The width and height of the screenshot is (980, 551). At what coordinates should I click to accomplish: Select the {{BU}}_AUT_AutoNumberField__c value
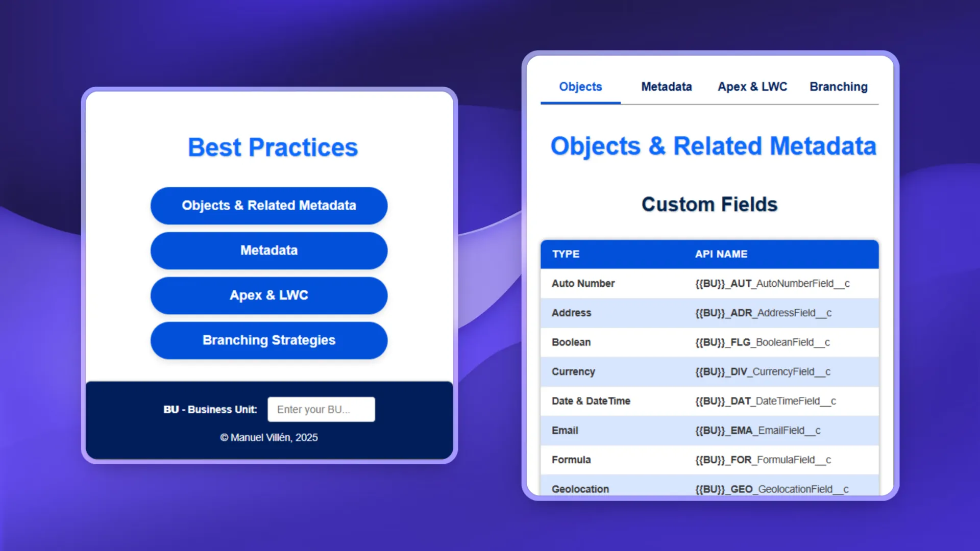click(x=772, y=284)
